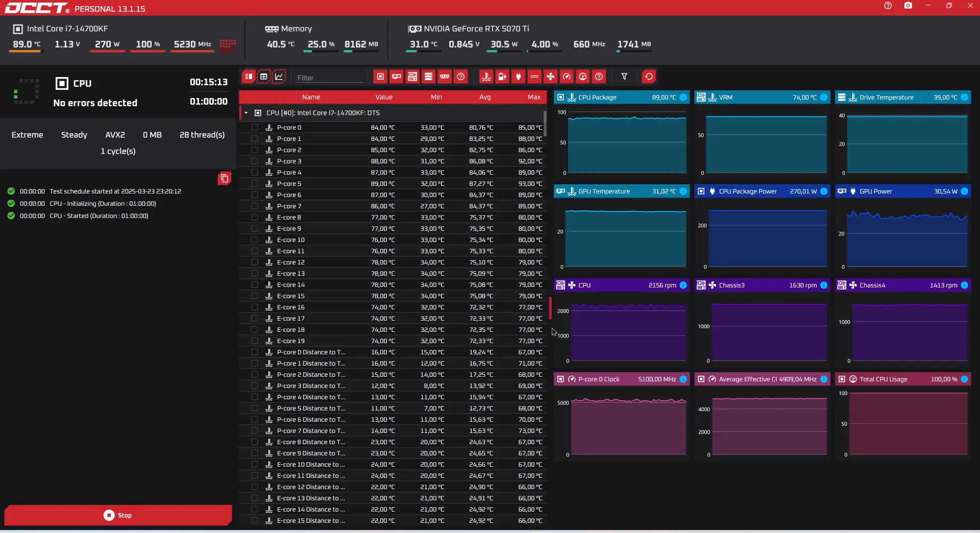Image resolution: width=980 pixels, height=533 pixels.
Task: Check the E-core 8 sensor checkbox
Action: point(255,217)
